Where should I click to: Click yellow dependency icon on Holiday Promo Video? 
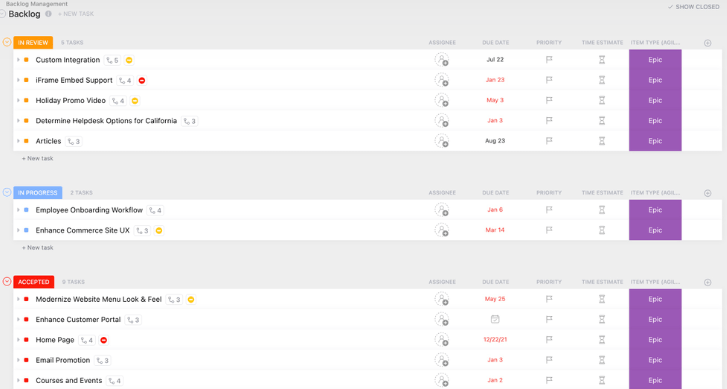tap(135, 101)
